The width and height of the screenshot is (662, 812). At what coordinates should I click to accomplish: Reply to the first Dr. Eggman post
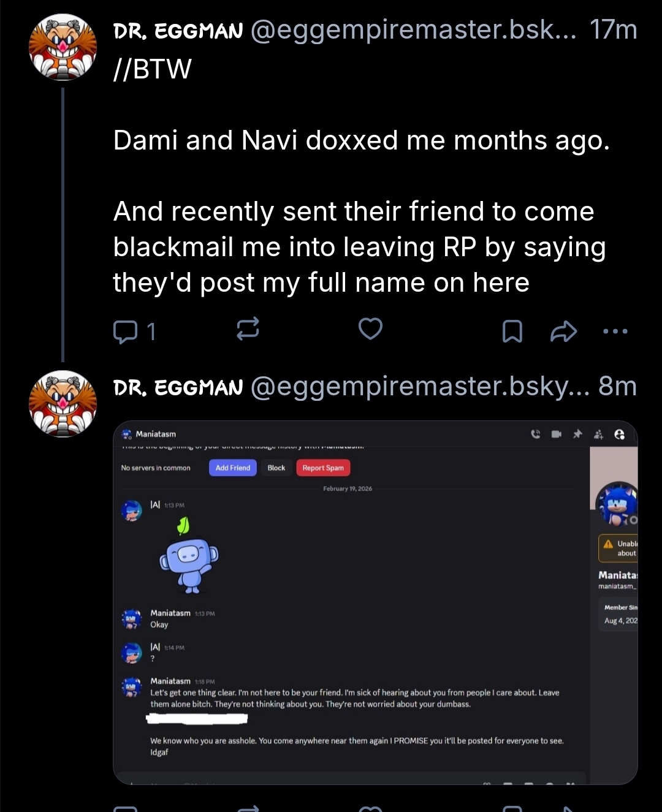pyautogui.click(x=126, y=331)
